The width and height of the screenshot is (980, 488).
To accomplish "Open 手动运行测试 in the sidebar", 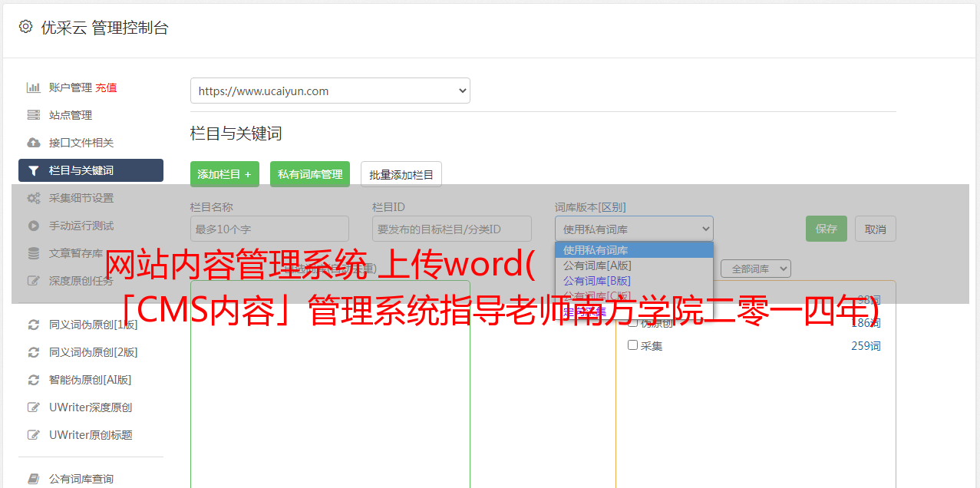I will click(81, 226).
